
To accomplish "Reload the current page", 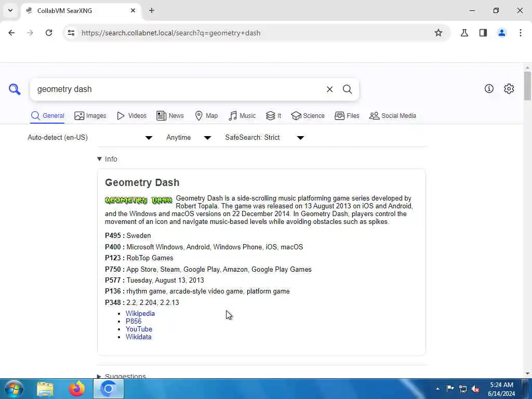I will pyautogui.click(x=49, y=33).
